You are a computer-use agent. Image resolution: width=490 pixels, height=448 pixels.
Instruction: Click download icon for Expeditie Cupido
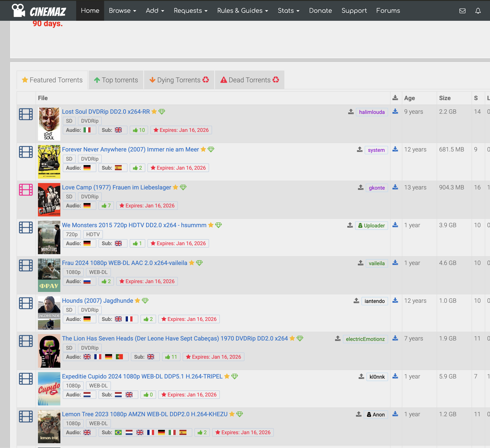tap(395, 376)
